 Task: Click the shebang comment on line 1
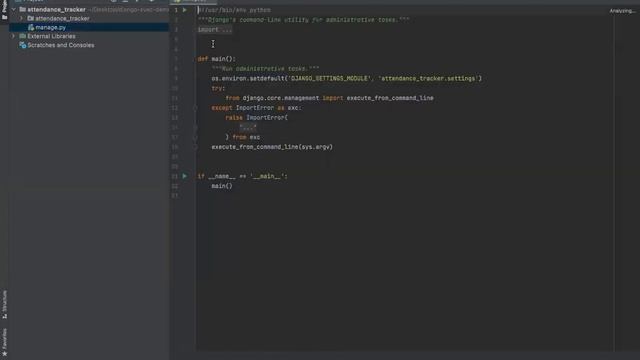coord(234,10)
